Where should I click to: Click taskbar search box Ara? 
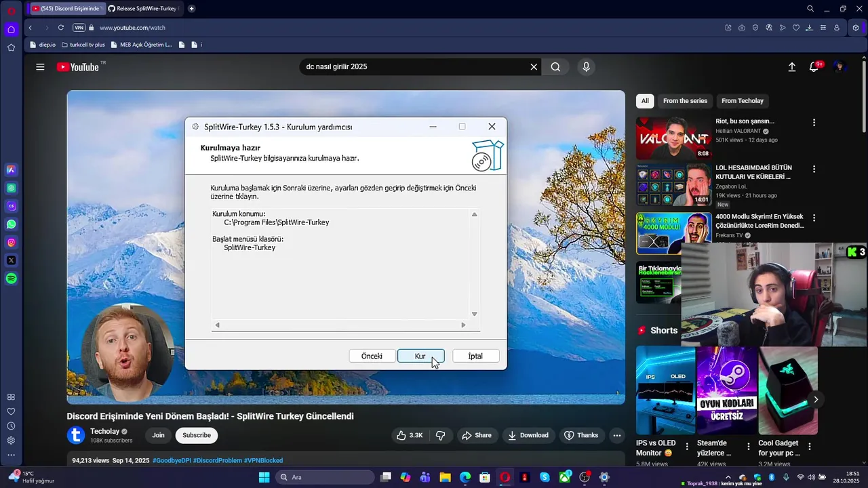coord(325,477)
